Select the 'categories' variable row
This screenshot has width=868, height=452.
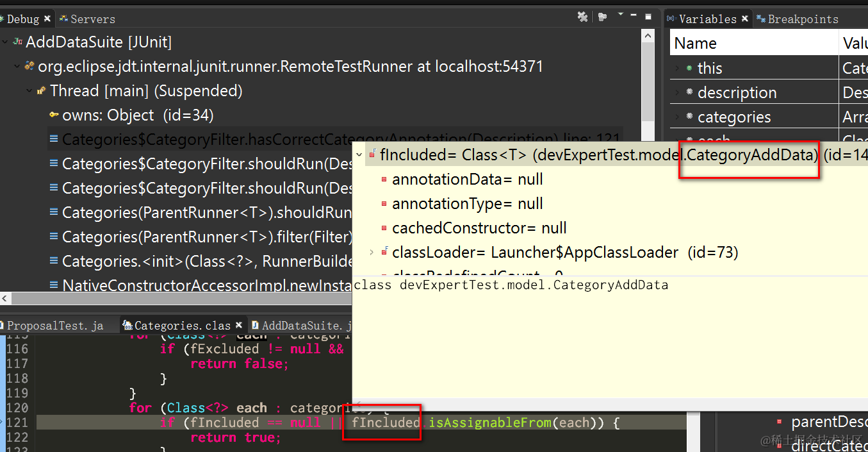[x=769, y=117]
